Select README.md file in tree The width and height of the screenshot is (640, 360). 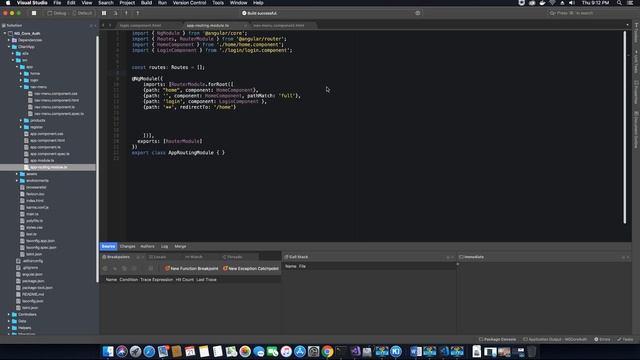[33, 294]
